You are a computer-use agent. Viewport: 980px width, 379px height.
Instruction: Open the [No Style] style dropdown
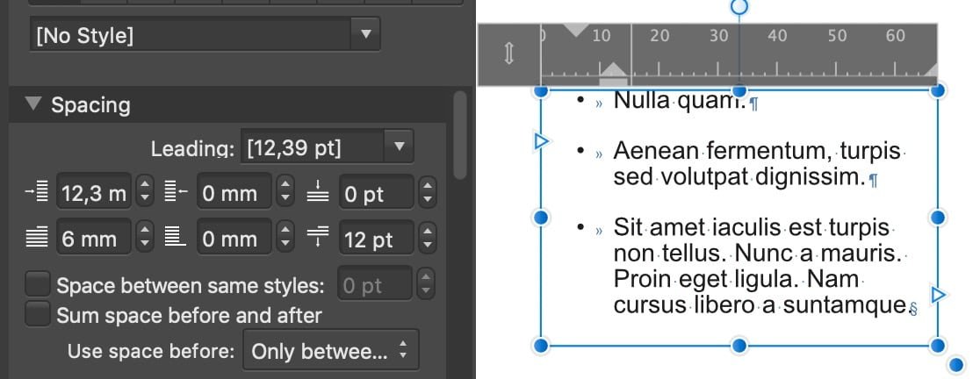pos(205,34)
